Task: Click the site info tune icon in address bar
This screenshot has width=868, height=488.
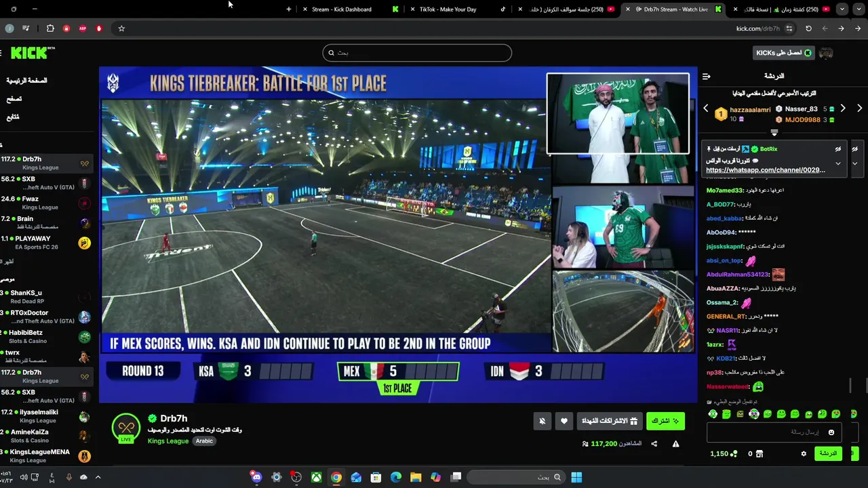Action: pyautogui.click(x=789, y=28)
